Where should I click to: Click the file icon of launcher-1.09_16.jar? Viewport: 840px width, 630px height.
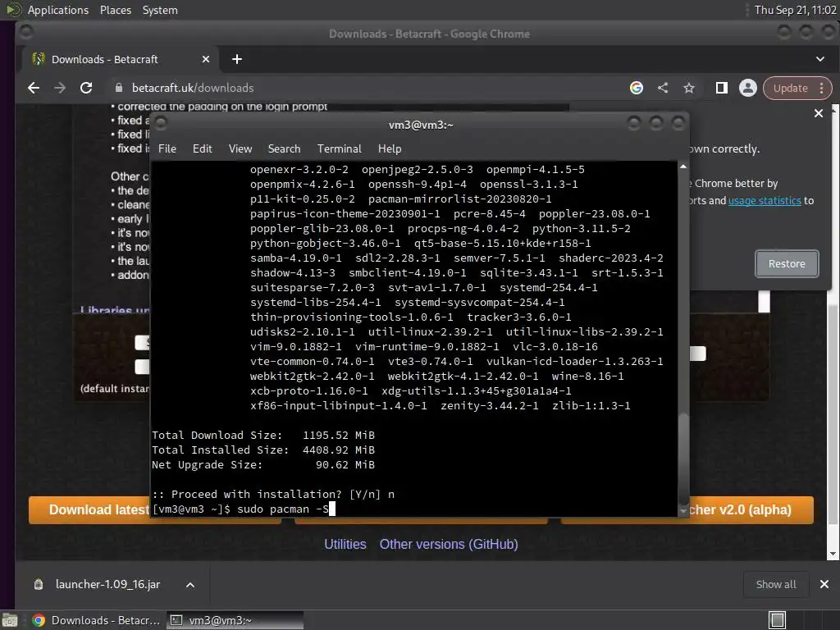[x=39, y=584]
